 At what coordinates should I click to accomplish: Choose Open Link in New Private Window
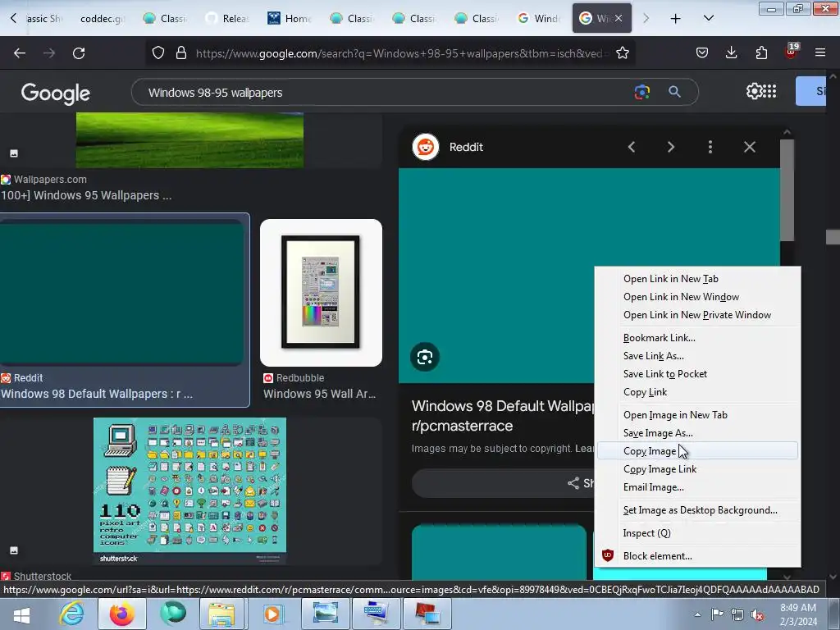[697, 315]
